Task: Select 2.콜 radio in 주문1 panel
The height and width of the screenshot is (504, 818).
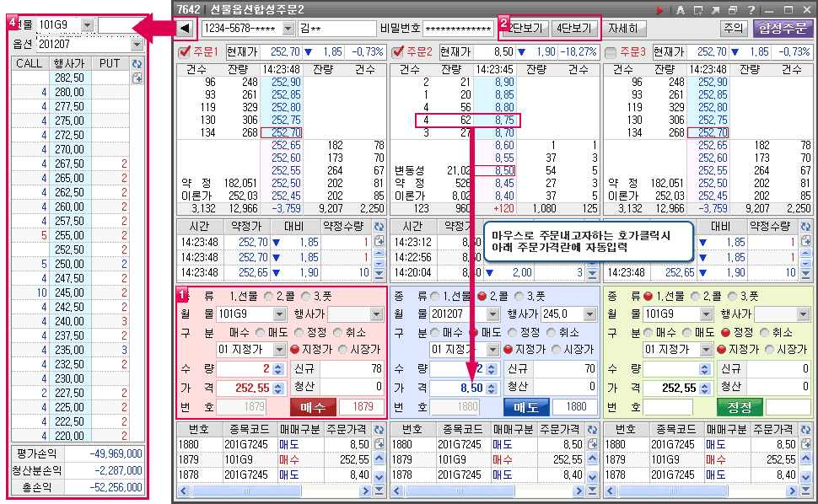Action: 269,296
